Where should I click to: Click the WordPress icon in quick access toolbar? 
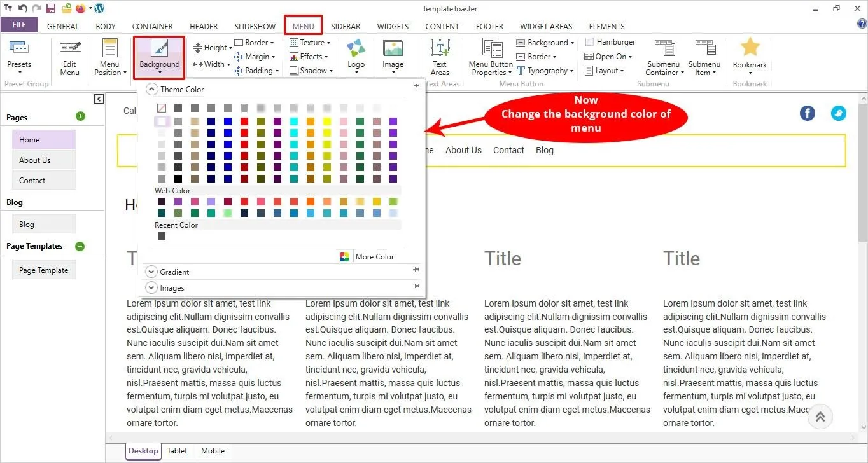(99, 8)
